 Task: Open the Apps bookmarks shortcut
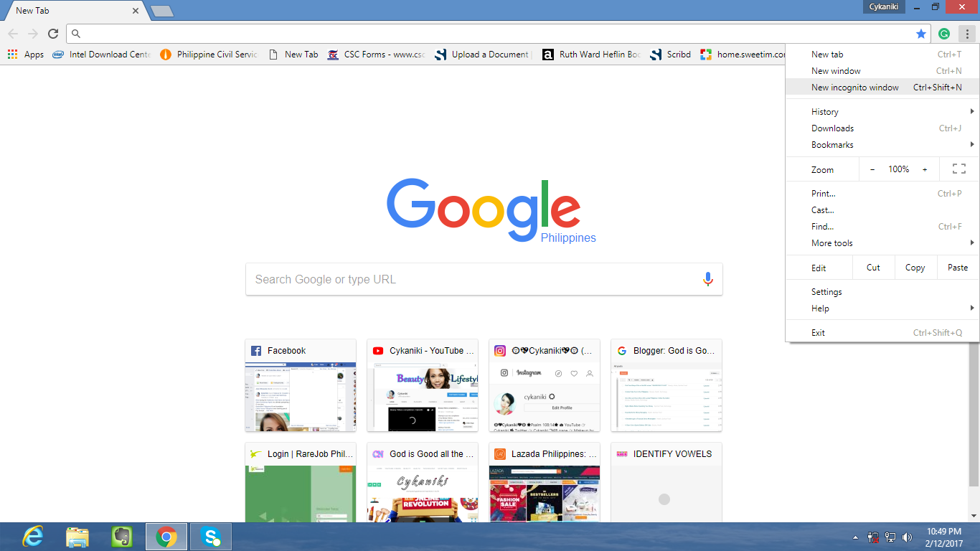[x=25, y=55]
